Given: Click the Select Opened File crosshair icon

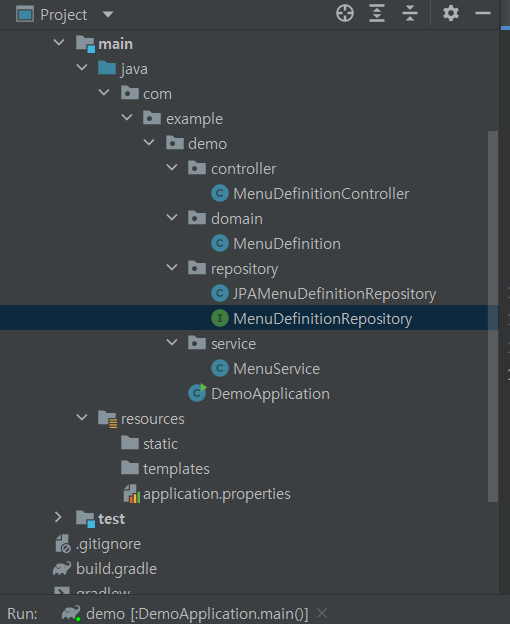Looking at the screenshot, I should click(345, 14).
